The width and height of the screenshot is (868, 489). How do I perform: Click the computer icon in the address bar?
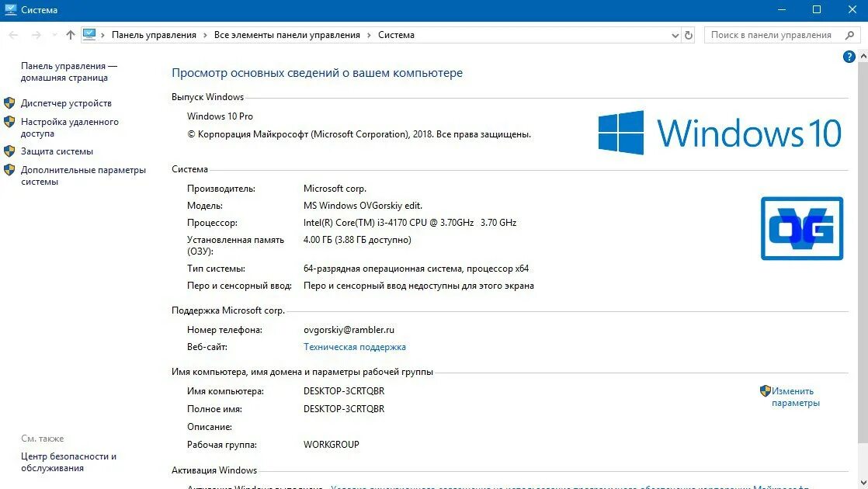point(89,34)
